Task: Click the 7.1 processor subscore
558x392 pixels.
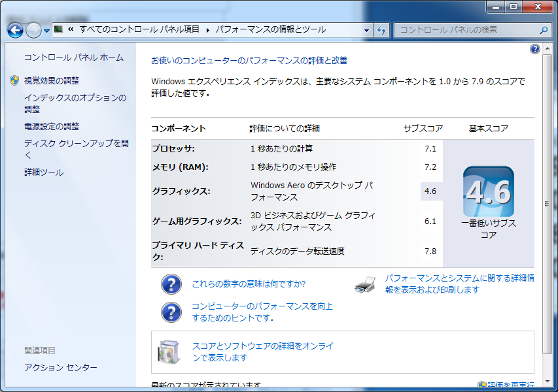Action: (430, 148)
